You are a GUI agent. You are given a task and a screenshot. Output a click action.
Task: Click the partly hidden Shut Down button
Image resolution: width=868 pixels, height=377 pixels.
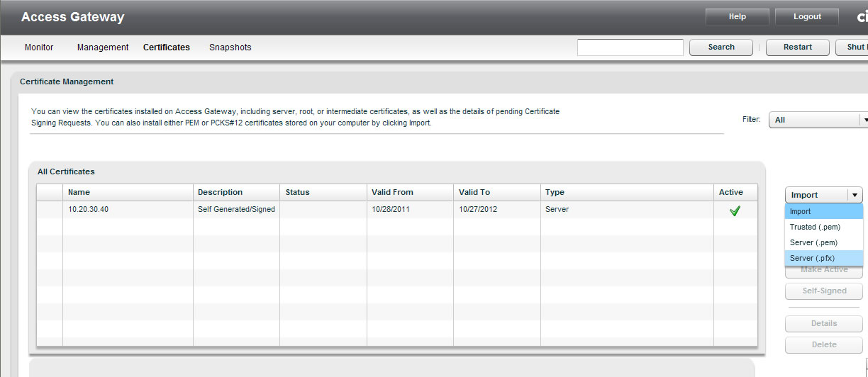852,47
